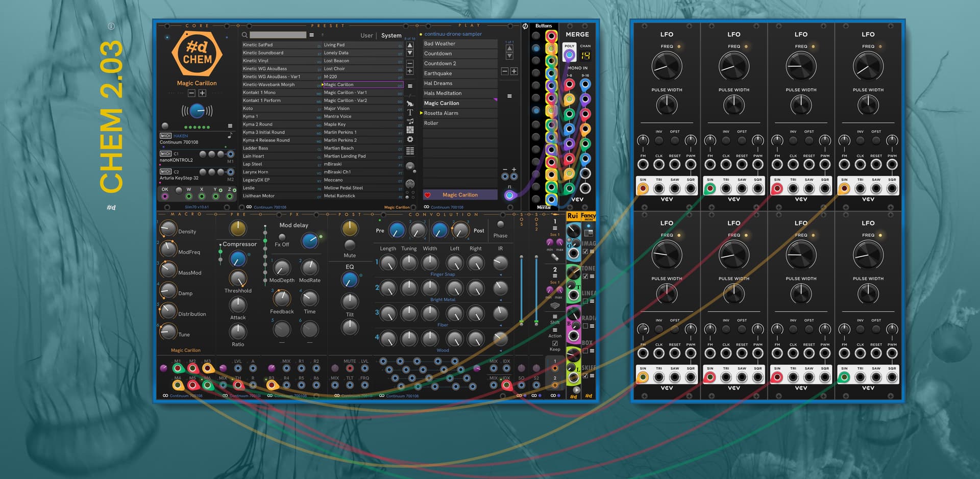Click the music note icon in the HAKEN MIDI row
This screenshot has width=980, height=479.
click(230, 136)
